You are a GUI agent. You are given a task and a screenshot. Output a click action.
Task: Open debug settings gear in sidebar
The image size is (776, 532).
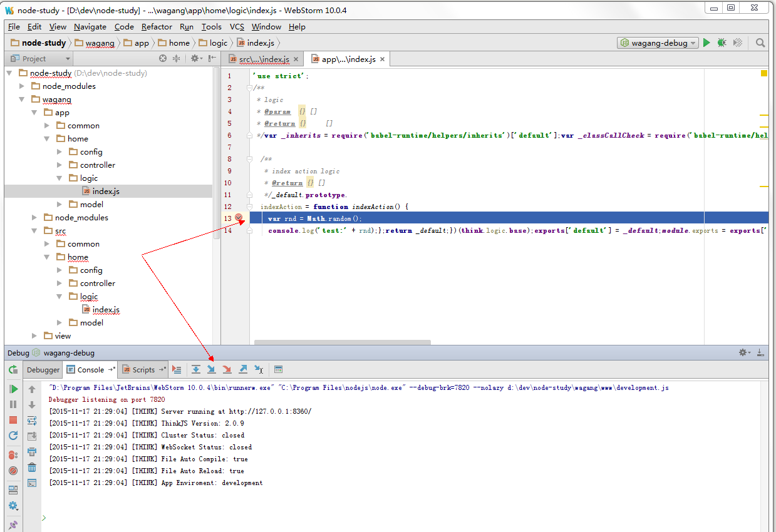point(13,505)
